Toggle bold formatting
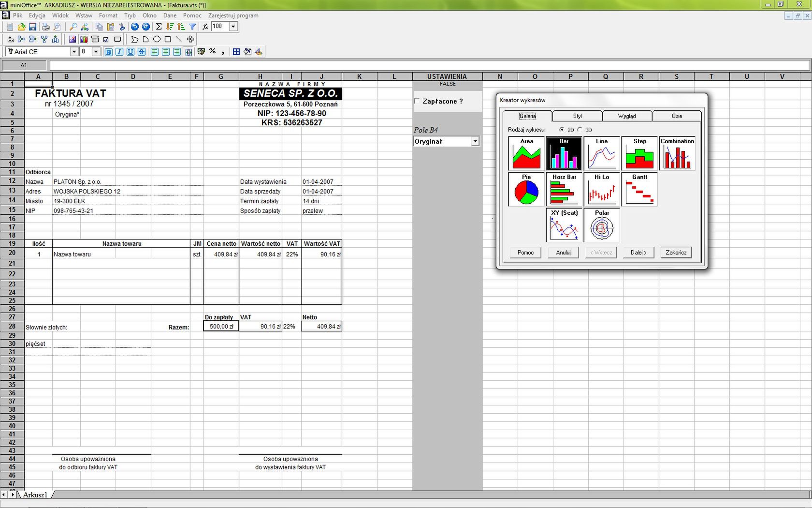The width and height of the screenshot is (812, 508). [109, 52]
